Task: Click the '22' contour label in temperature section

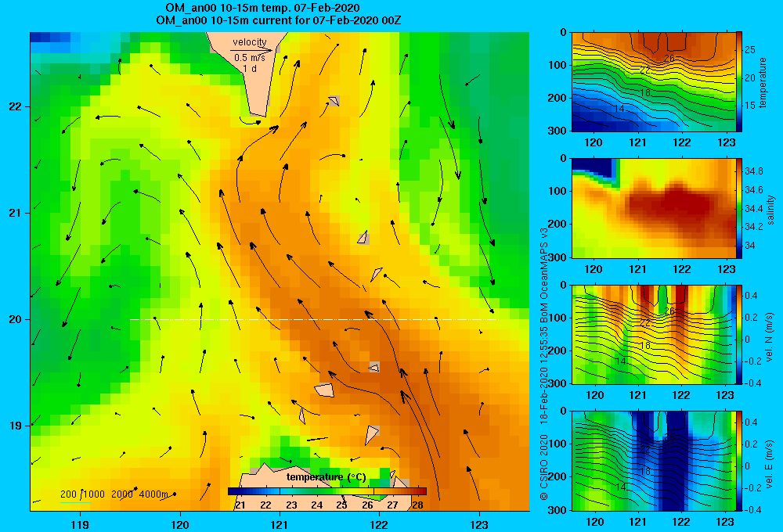Action: point(644,70)
